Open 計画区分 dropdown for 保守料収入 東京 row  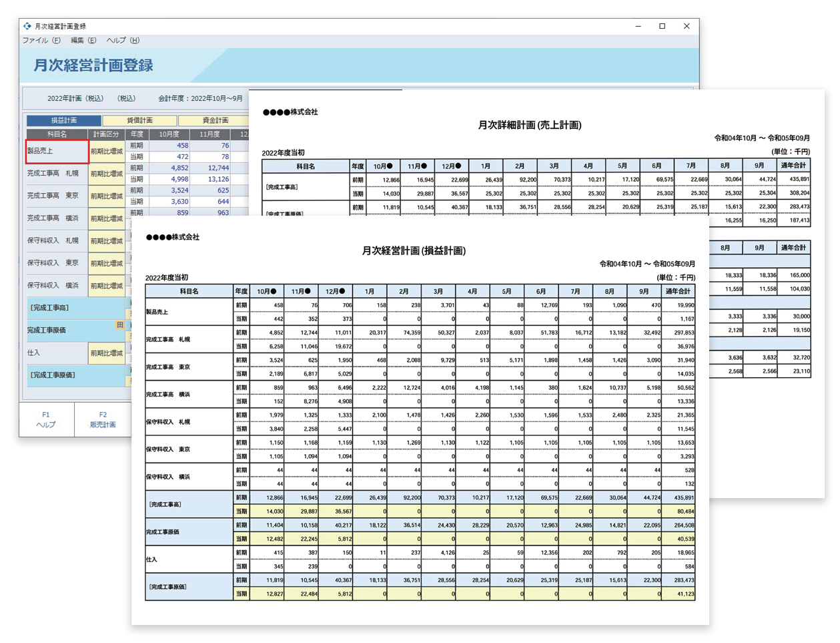[107, 263]
